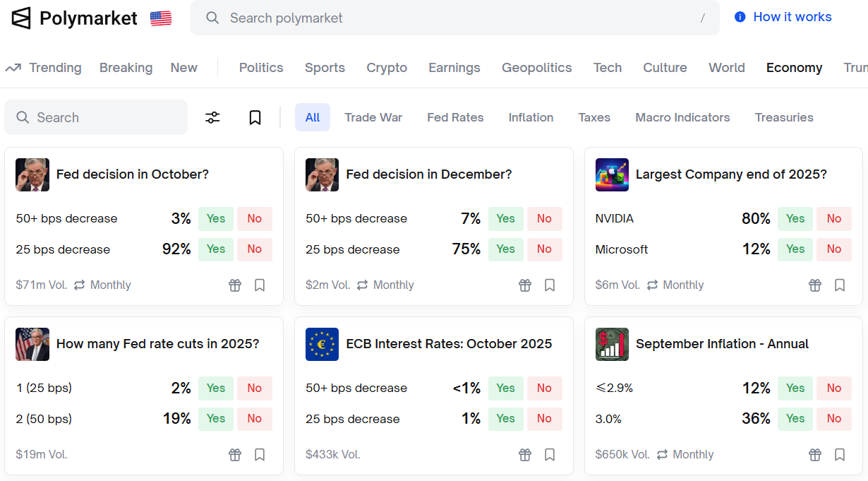The image size is (868, 481).
Task: Switch to the Crypto category tab
Action: 387,68
